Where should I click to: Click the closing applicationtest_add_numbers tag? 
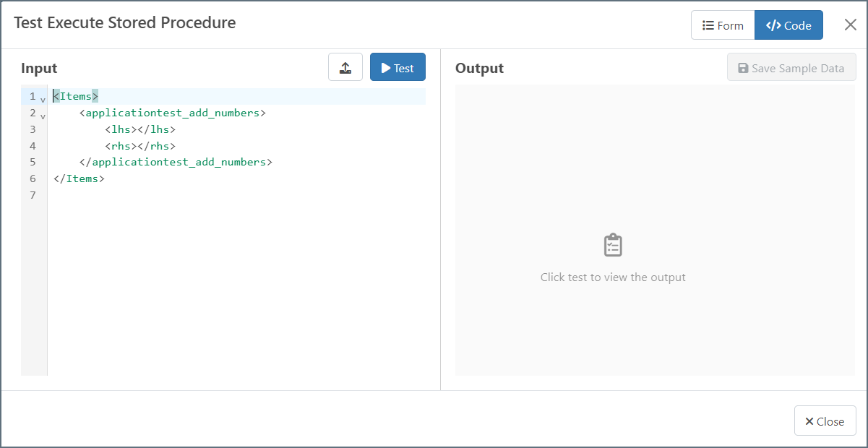click(x=176, y=162)
